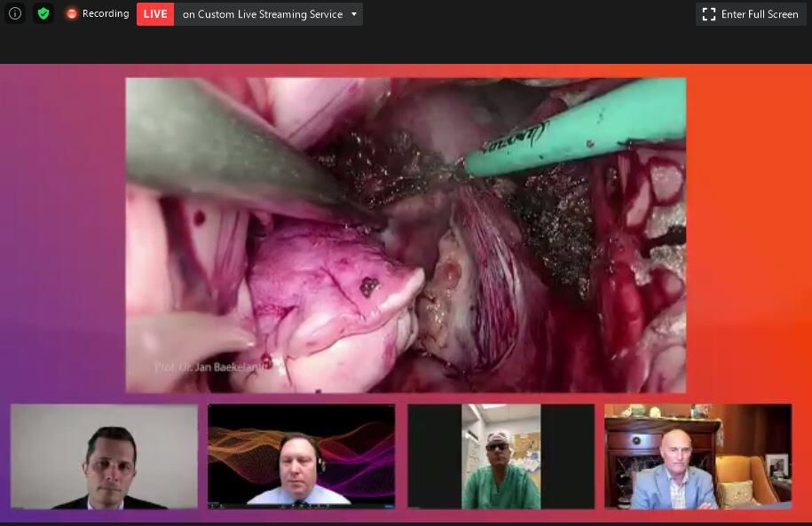Select the participant in green scrubs thumbnail

click(x=501, y=456)
